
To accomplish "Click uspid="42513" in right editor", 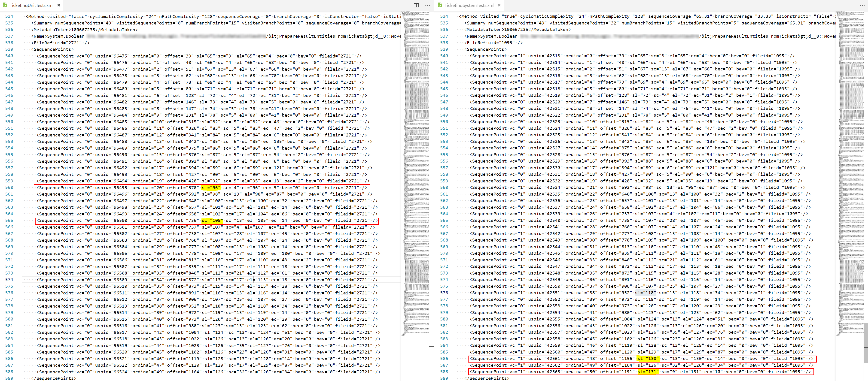I will pos(545,56).
